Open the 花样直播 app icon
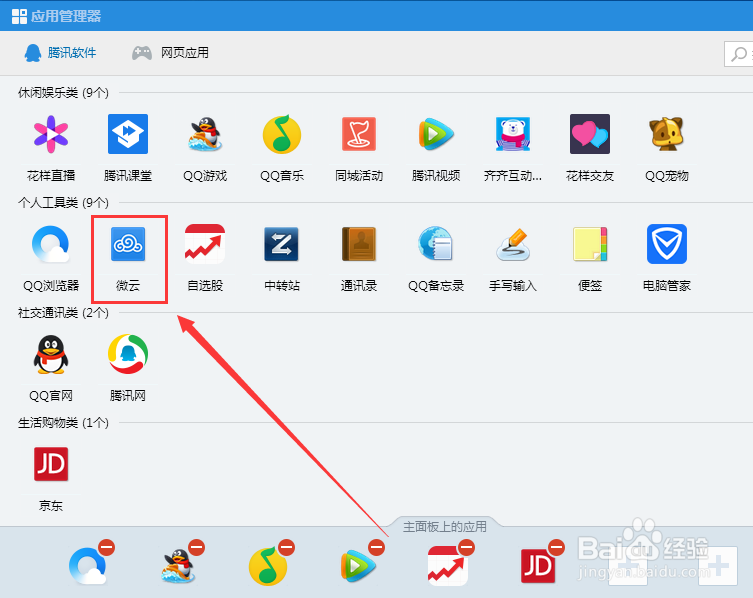The image size is (753, 598). pos(51,134)
